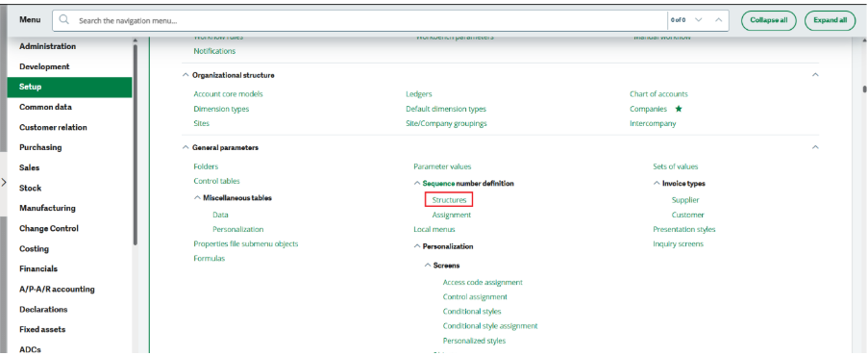Open Personalization under Miscellaneous tables
The image size is (868, 356).
pyautogui.click(x=238, y=229)
